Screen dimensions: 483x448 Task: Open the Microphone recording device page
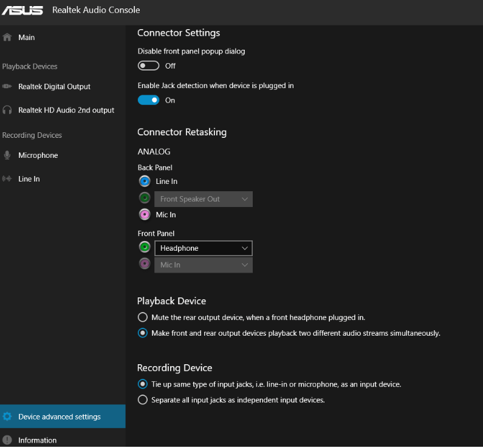pos(63,155)
